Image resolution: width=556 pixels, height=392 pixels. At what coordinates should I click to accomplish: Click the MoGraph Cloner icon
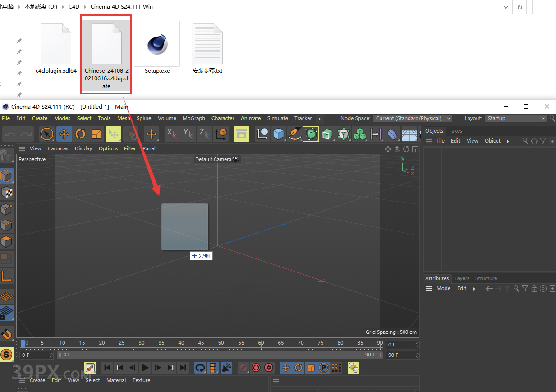pos(359,134)
